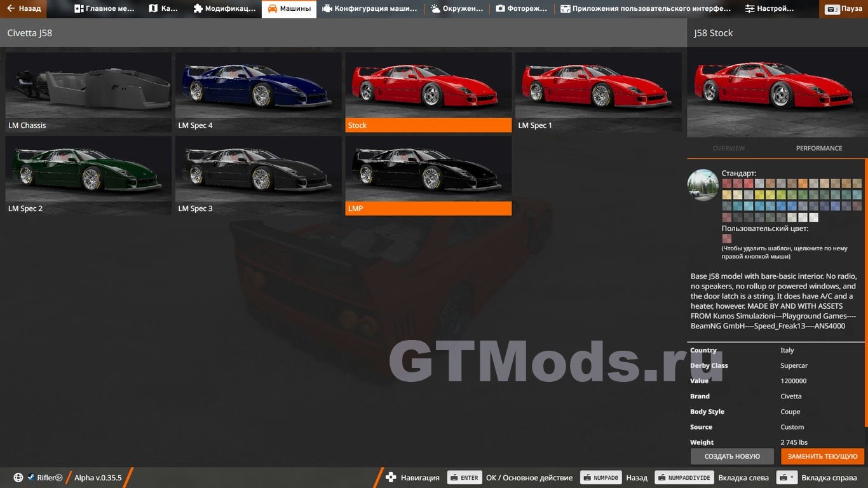Switch to the Фоторежим camera tab

[522, 9]
